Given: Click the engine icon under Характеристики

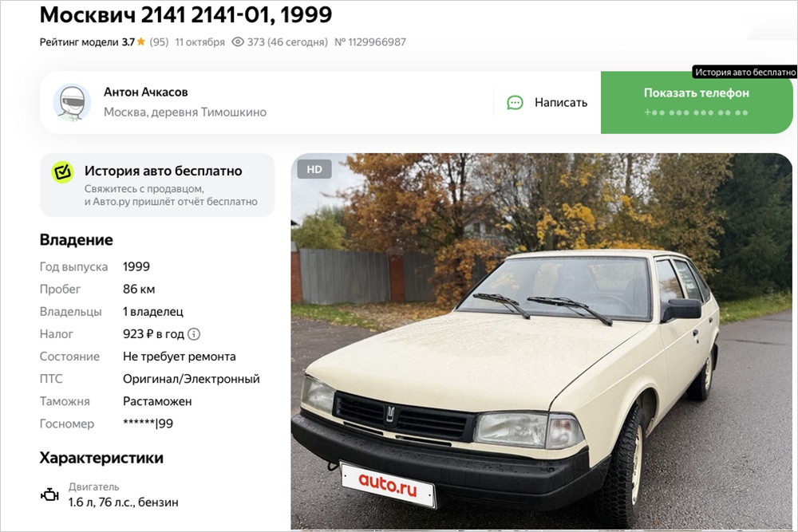Looking at the screenshot, I should [49, 495].
